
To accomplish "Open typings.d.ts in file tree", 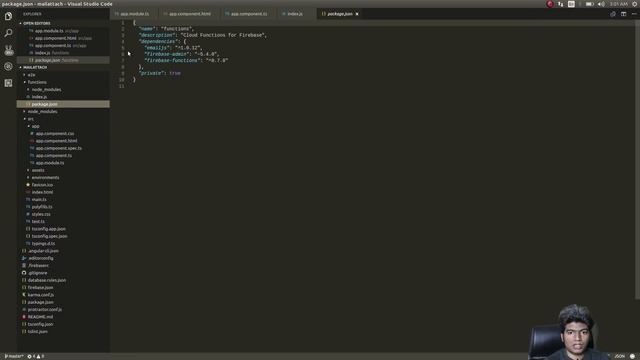I will coord(43,244).
